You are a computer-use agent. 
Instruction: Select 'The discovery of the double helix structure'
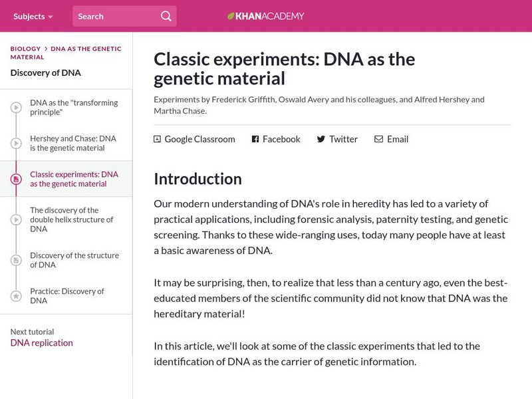(72, 219)
